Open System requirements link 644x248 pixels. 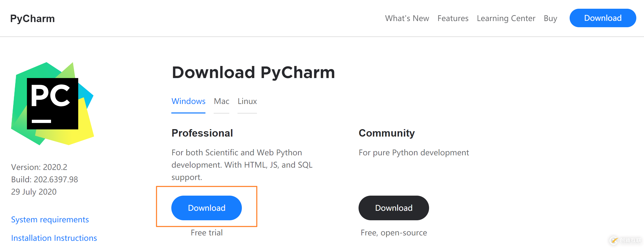tap(50, 219)
